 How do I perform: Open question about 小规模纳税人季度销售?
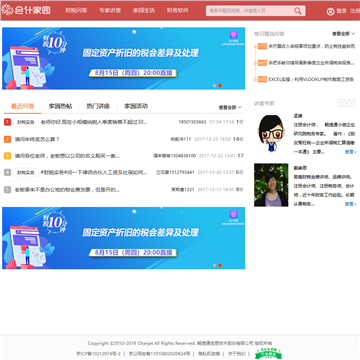94,122
